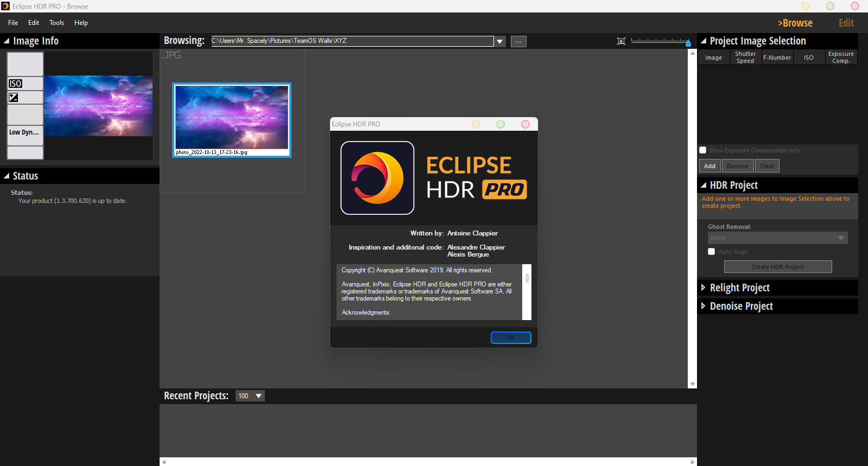Open the File menu
Screen dimensions: 868x466
pos(13,23)
